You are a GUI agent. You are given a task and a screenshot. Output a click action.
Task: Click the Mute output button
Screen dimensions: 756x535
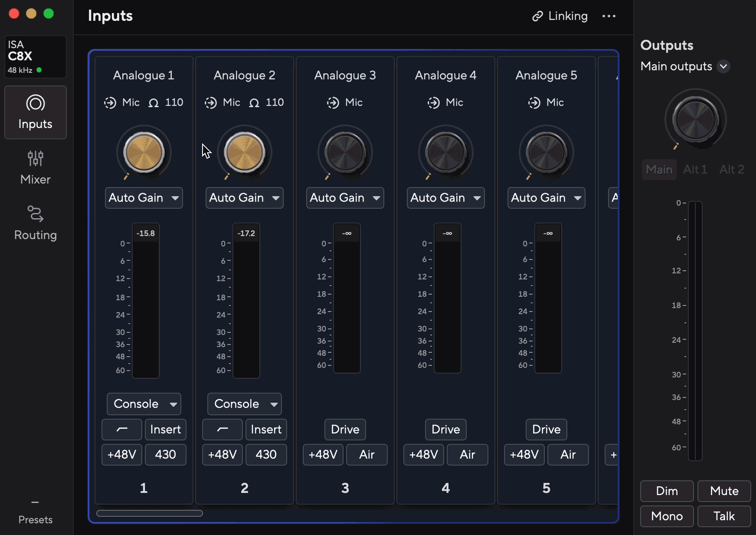724,491
